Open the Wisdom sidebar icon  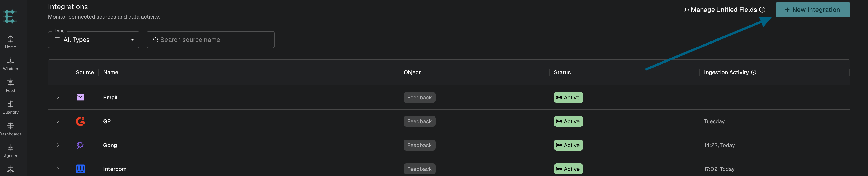pos(11,60)
